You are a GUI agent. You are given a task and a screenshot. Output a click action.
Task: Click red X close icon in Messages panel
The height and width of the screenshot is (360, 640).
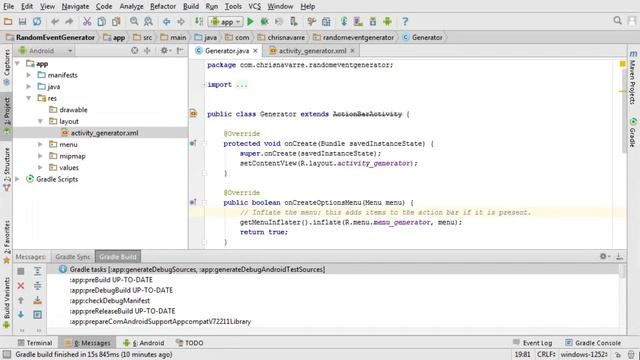pos(21,286)
